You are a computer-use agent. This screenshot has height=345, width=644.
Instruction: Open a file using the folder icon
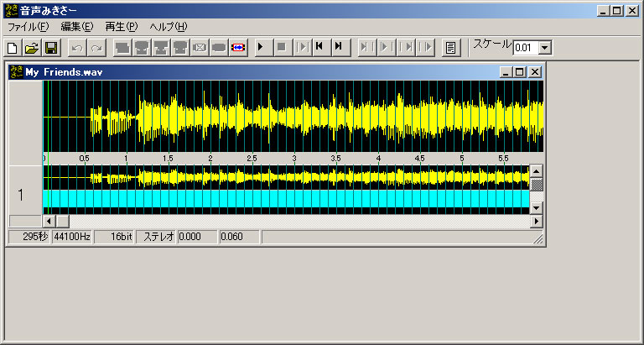[32, 48]
